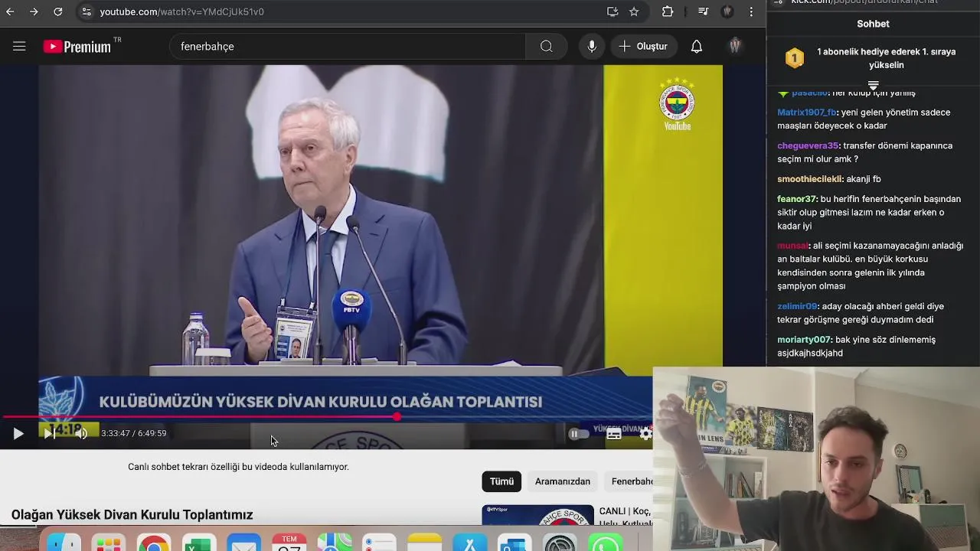Open chat user moriarty007 profile
This screenshot has height=551, width=980.
tap(804, 340)
